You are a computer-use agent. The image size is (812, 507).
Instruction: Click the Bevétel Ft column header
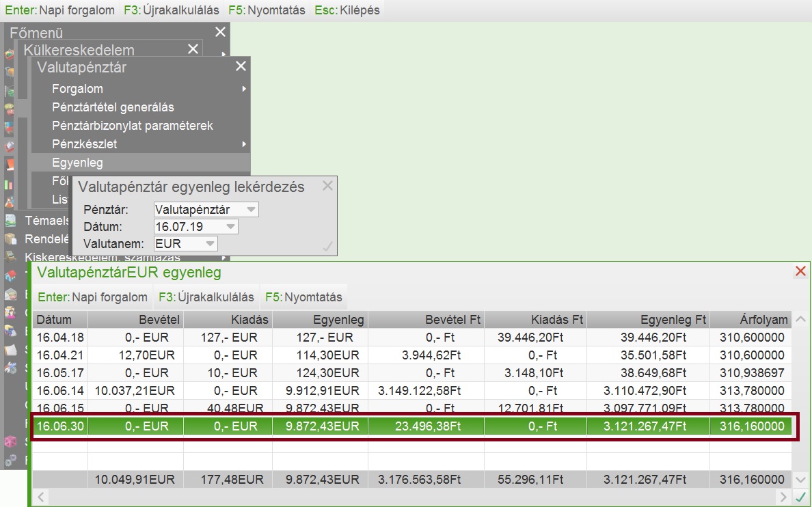[x=427, y=320]
